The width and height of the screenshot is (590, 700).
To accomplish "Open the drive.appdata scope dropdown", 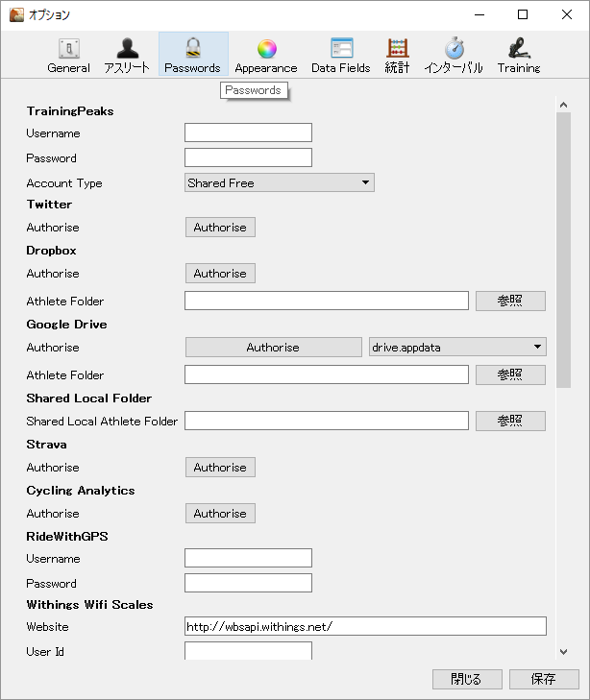I will click(457, 347).
